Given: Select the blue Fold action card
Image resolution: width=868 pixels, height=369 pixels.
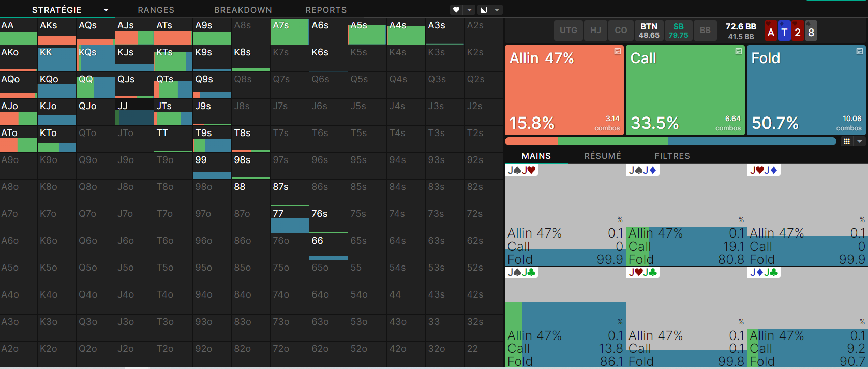Looking at the screenshot, I should click(806, 90).
